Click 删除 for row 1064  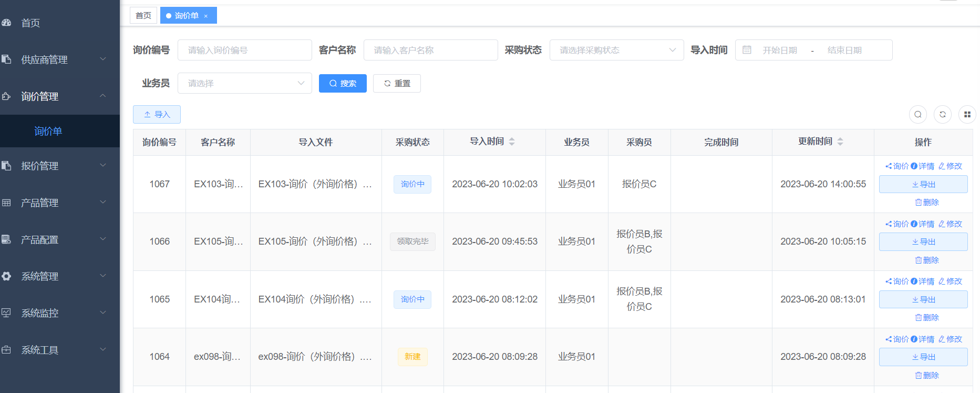927,375
